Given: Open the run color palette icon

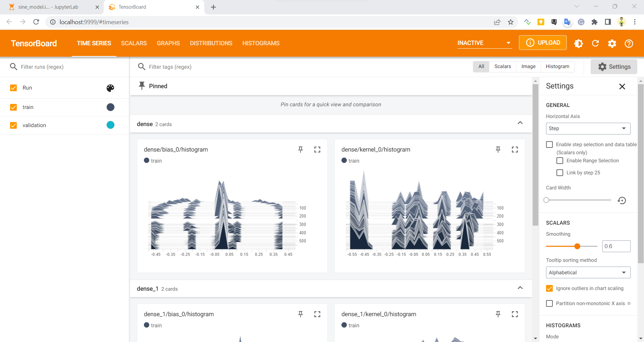Looking at the screenshot, I should tap(110, 88).
